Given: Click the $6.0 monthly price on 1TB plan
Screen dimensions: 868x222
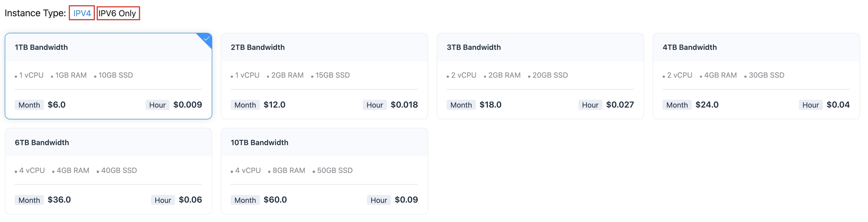Looking at the screenshot, I should (56, 105).
